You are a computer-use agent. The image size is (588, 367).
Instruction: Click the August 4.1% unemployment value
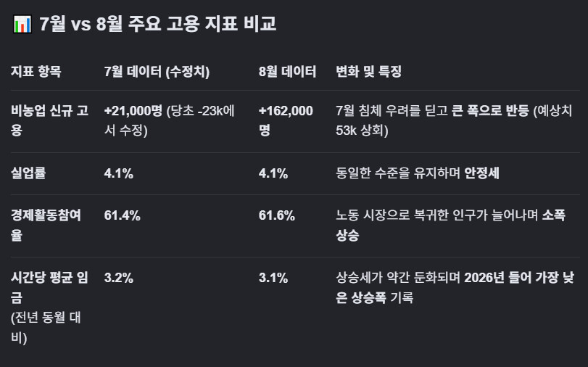273,173
